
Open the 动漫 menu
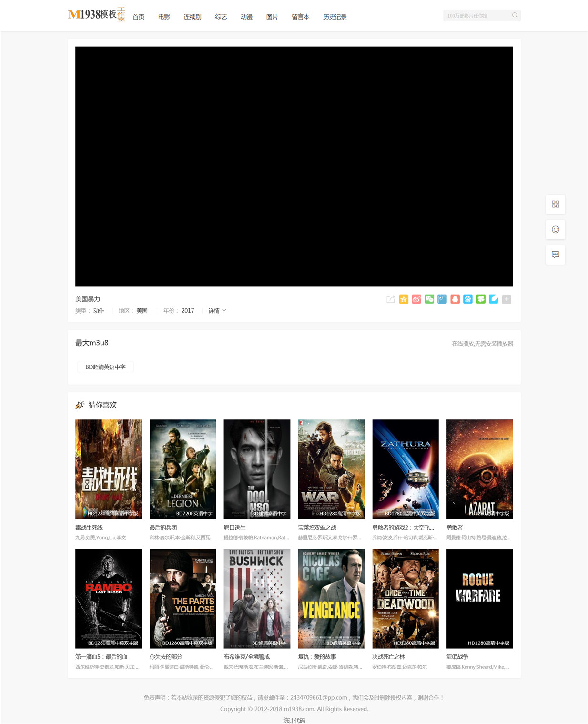pos(246,17)
